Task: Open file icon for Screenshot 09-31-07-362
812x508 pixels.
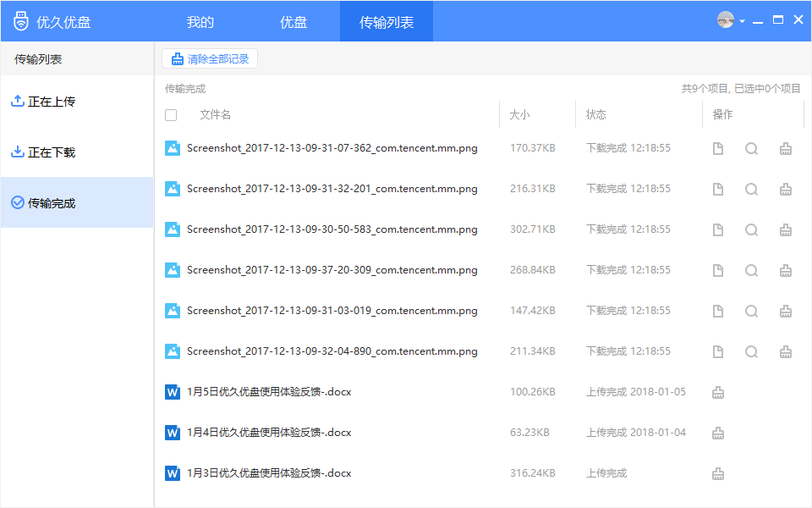Action: (718, 149)
